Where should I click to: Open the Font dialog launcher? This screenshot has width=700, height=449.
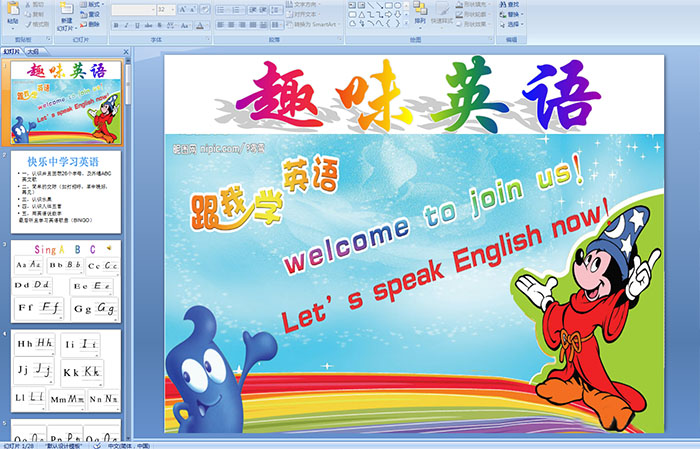click(x=208, y=40)
